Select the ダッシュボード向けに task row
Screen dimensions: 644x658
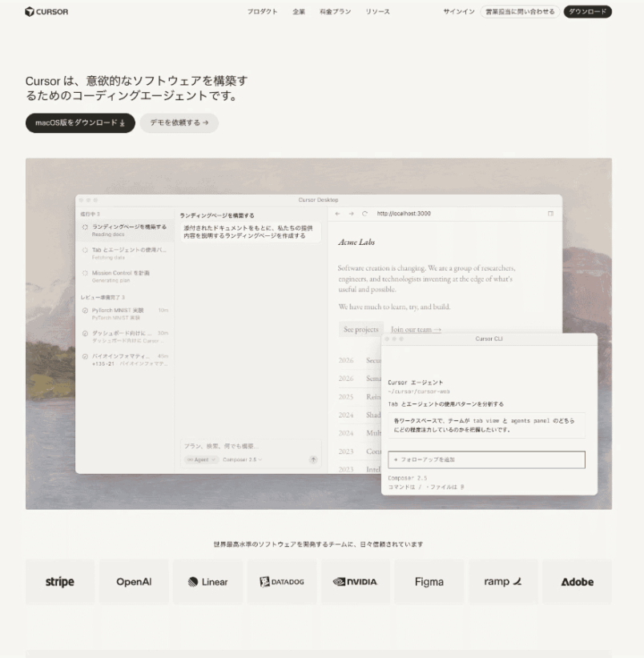(125, 336)
